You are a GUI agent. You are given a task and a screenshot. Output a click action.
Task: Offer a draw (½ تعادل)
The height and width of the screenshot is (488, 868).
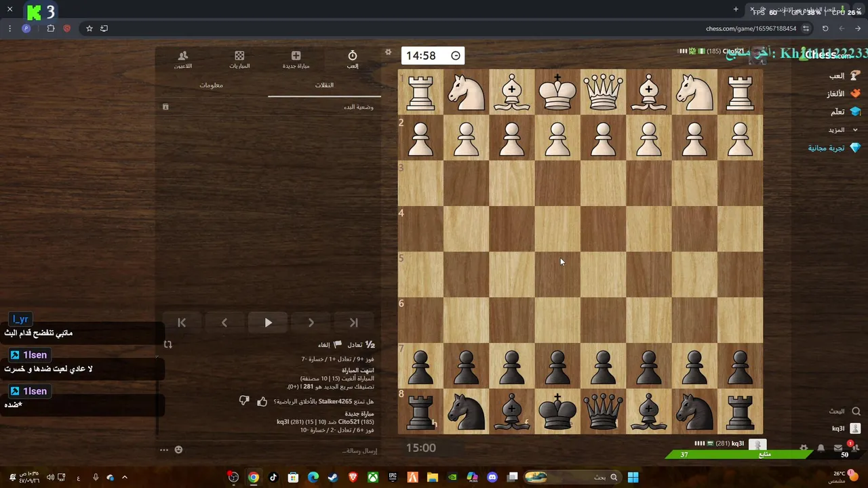pyautogui.click(x=361, y=345)
